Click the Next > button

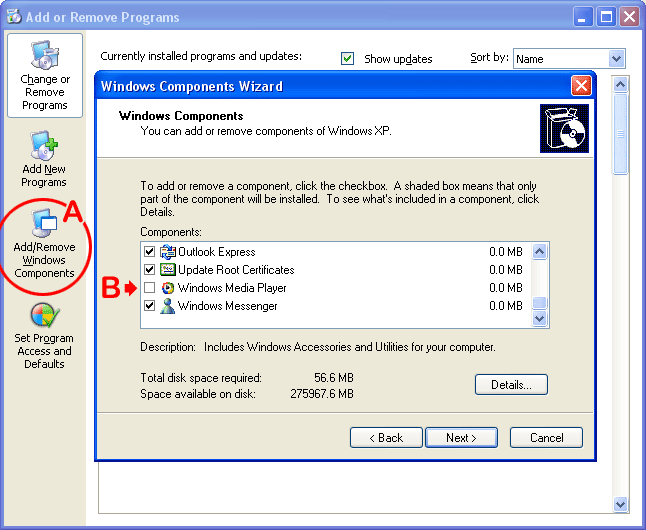pyautogui.click(x=461, y=437)
